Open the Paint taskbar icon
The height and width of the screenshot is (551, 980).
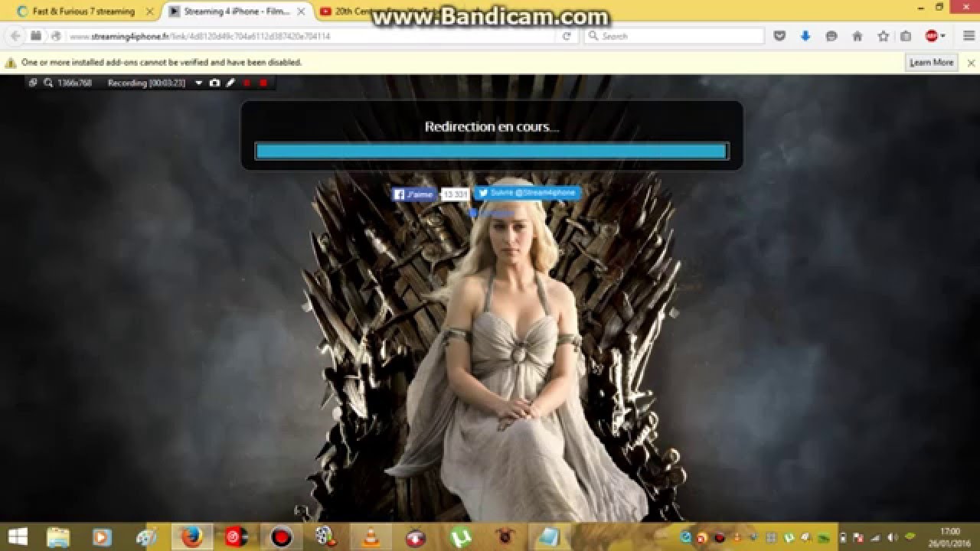(146, 537)
